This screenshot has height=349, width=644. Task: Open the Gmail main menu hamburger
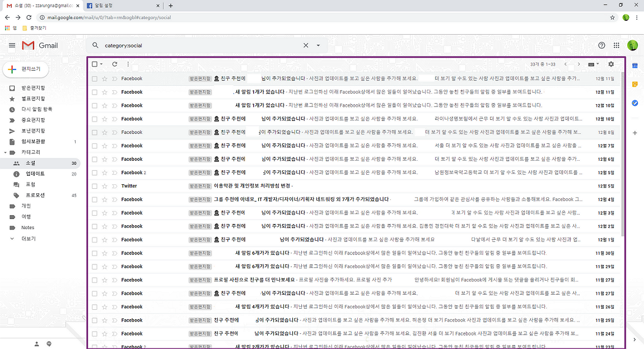click(12, 45)
